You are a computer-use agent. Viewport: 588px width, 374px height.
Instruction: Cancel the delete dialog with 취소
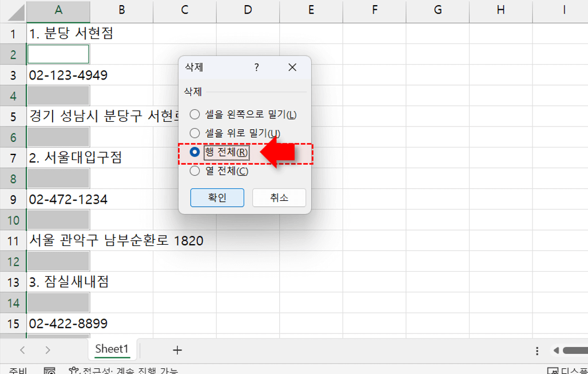pyautogui.click(x=279, y=197)
